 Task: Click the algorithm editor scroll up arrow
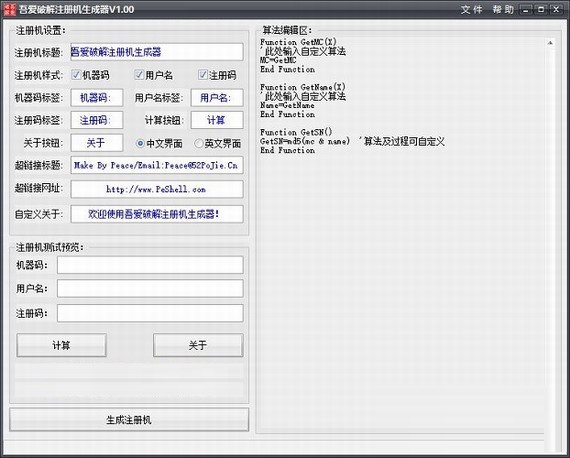[x=550, y=43]
